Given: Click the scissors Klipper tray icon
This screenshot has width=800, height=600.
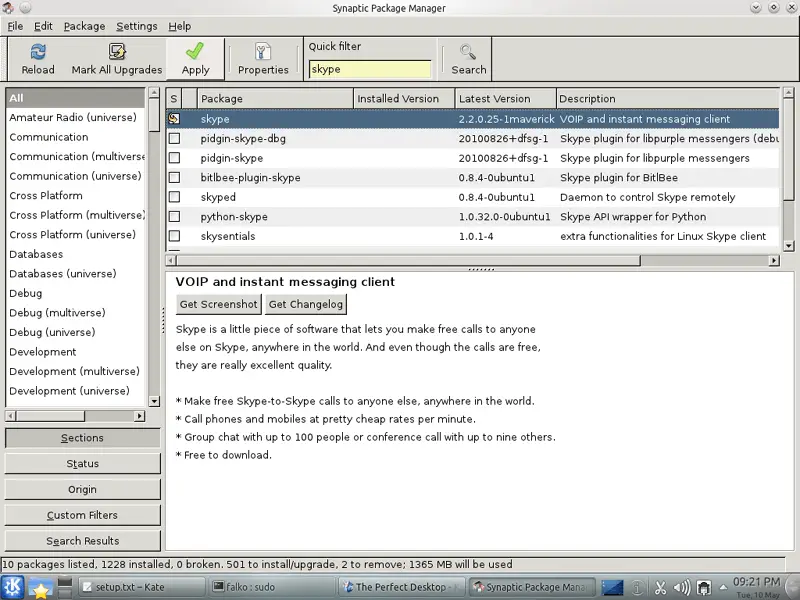Looking at the screenshot, I should [x=660, y=588].
